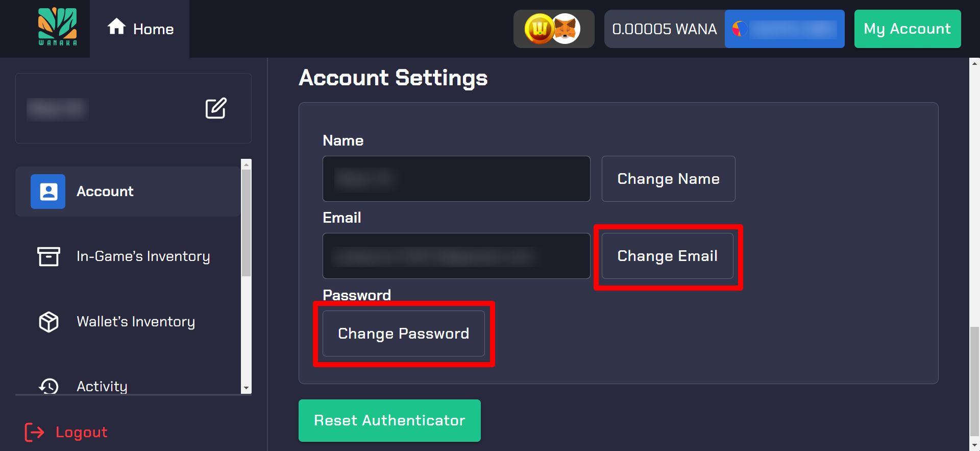Image resolution: width=980 pixels, height=451 pixels.
Task: Click the MetaMask fox icon
Action: [566, 29]
